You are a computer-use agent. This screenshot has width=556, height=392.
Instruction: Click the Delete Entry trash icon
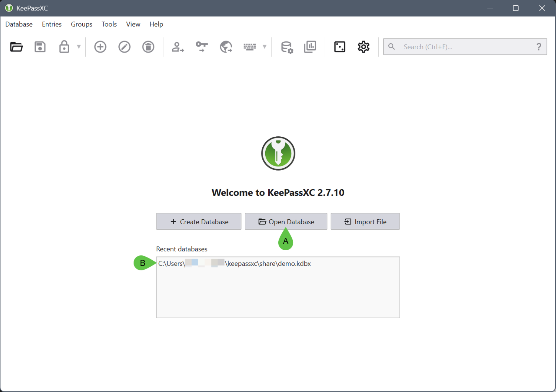[x=148, y=47]
